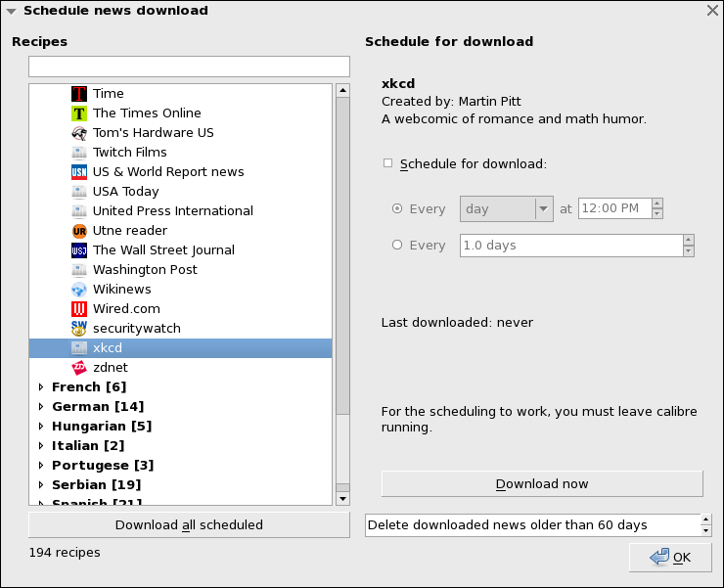The image size is (724, 588).
Task: Click the zdnet red icon
Action: (x=79, y=367)
